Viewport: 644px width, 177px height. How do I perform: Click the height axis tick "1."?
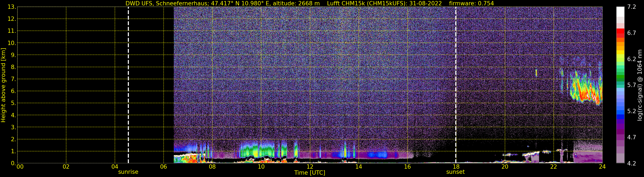(x=13, y=151)
